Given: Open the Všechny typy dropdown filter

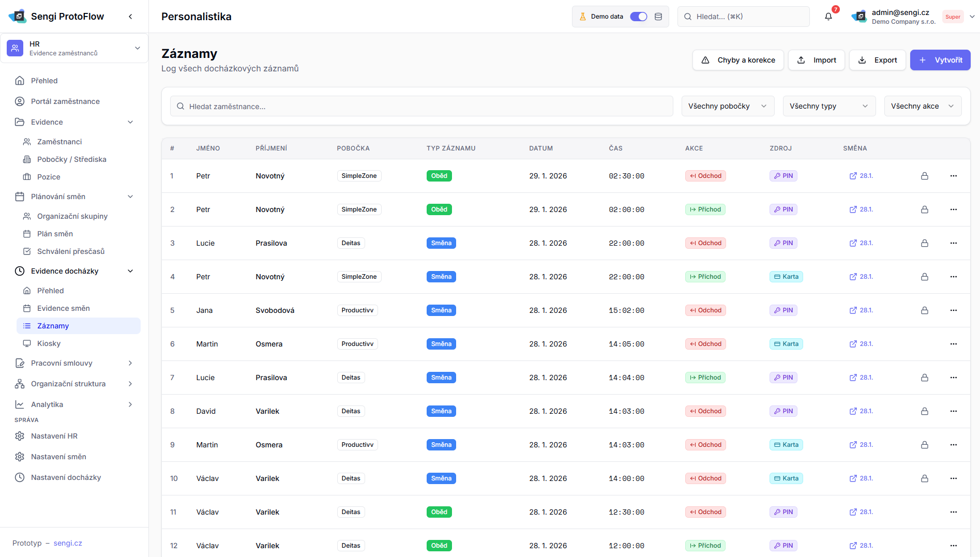Looking at the screenshot, I should [x=828, y=106].
